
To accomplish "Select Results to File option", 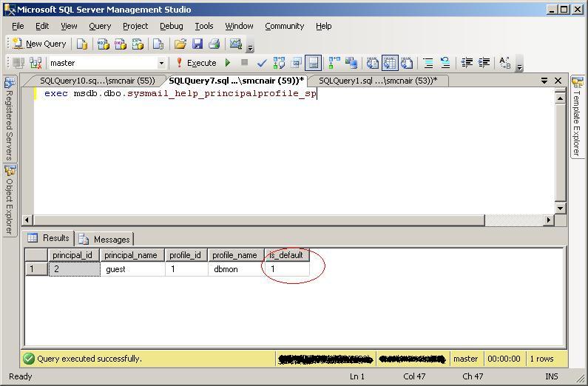I will click(407, 63).
